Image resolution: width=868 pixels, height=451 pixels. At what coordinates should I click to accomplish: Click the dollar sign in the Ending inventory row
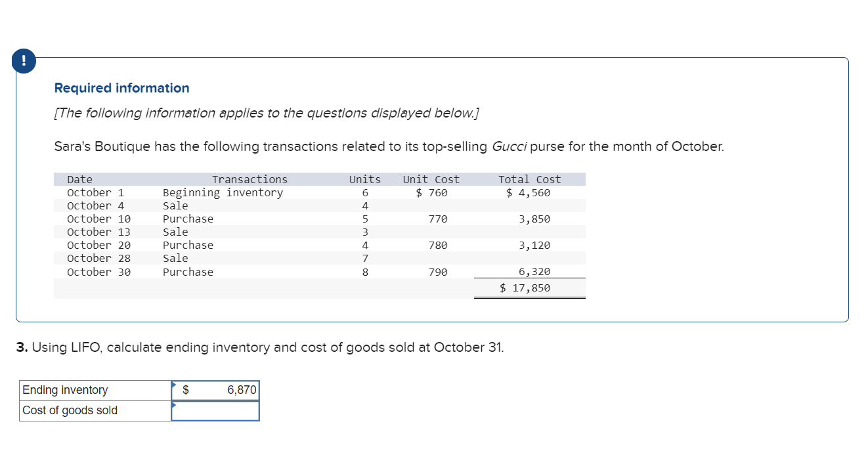(186, 390)
